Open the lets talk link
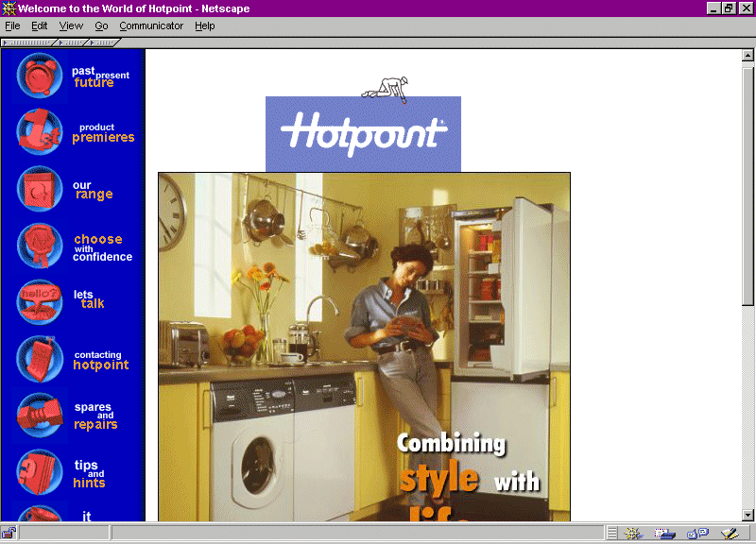 tap(89, 299)
